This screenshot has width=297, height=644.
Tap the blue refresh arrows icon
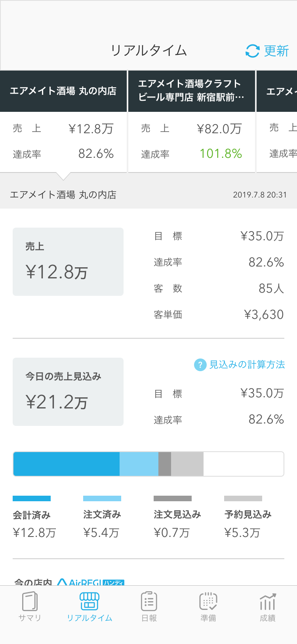pyautogui.click(x=252, y=51)
